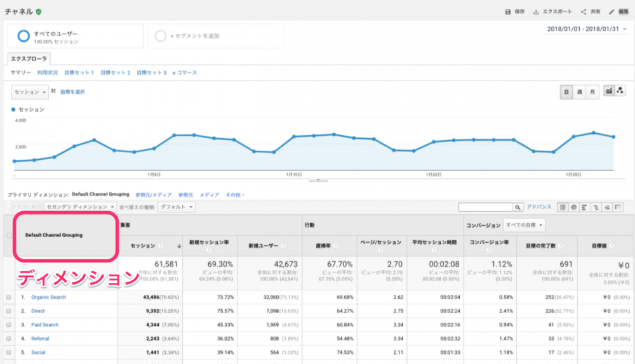Viewport: 635px width, 364px height.
Task: Click the エクスポート export icon
Action: (x=536, y=11)
